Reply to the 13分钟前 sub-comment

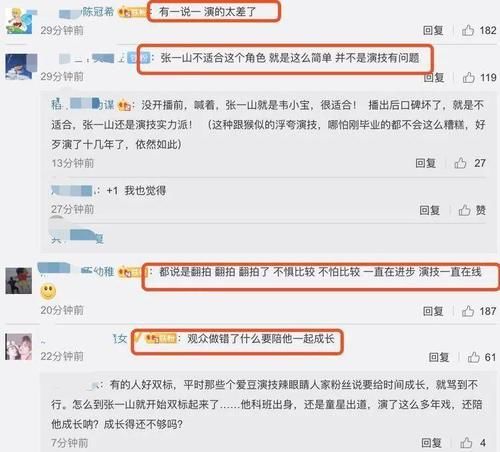[426, 163]
